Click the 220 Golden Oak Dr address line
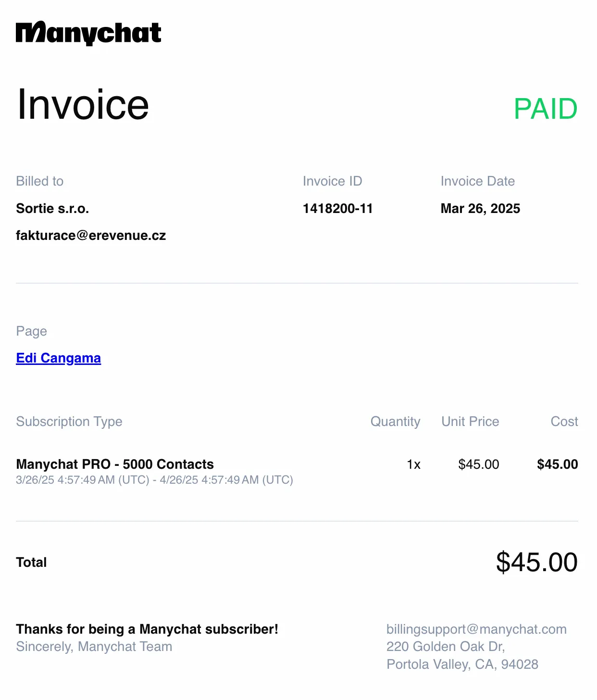This screenshot has height=700, width=597. pyautogui.click(x=446, y=647)
